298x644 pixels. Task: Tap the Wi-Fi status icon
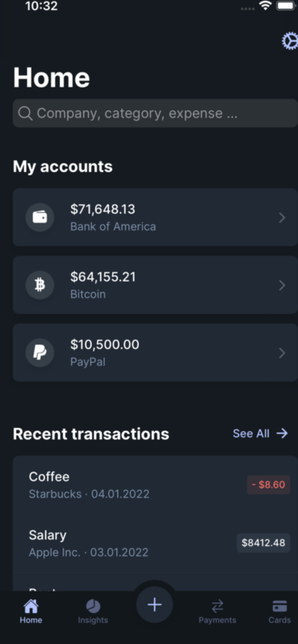pos(265,5)
